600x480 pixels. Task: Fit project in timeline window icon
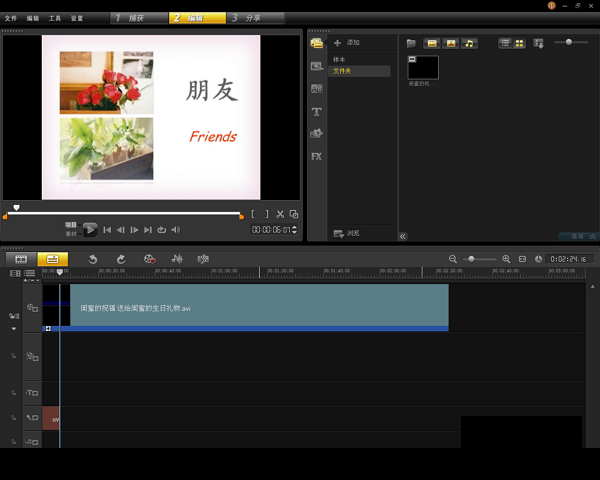coord(522,259)
